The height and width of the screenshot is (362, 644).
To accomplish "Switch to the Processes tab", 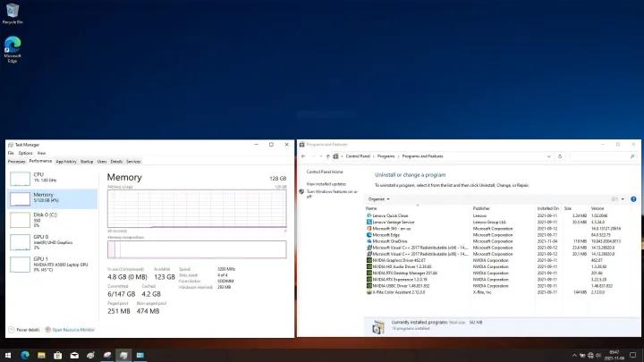I will pos(16,162).
